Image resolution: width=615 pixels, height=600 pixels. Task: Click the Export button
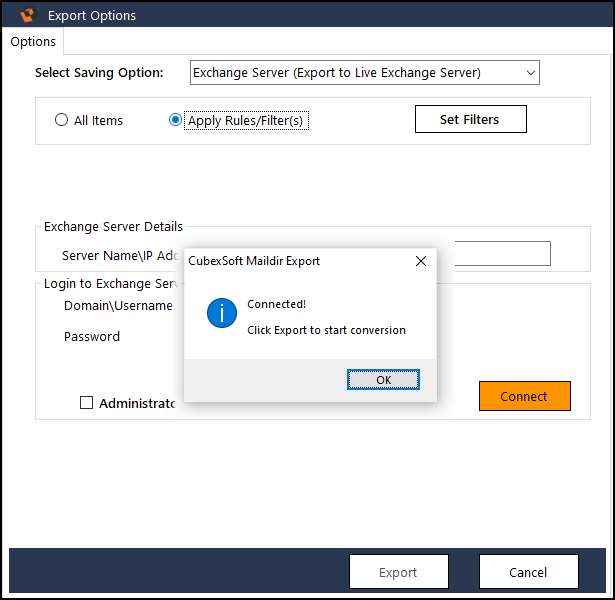[x=398, y=572]
